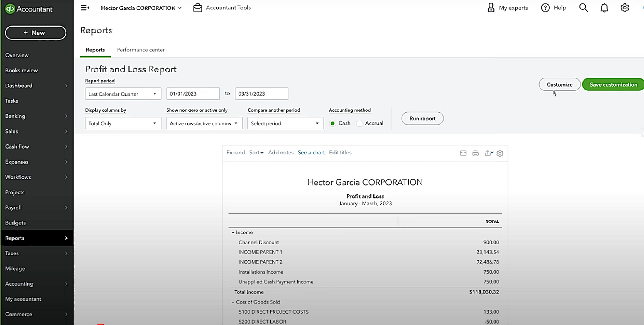Open report settings gear icon
The width and height of the screenshot is (644, 325).
[x=500, y=153]
